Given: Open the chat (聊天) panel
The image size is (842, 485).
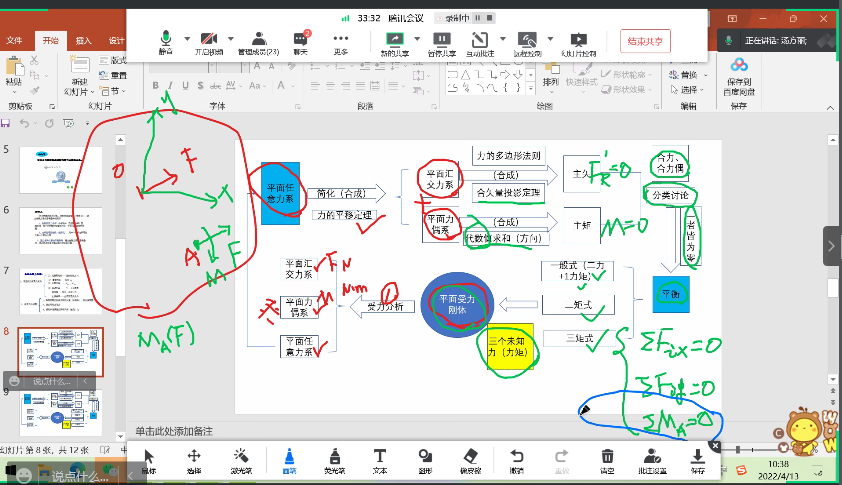Looking at the screenshot, I should [x=300, y=41].
